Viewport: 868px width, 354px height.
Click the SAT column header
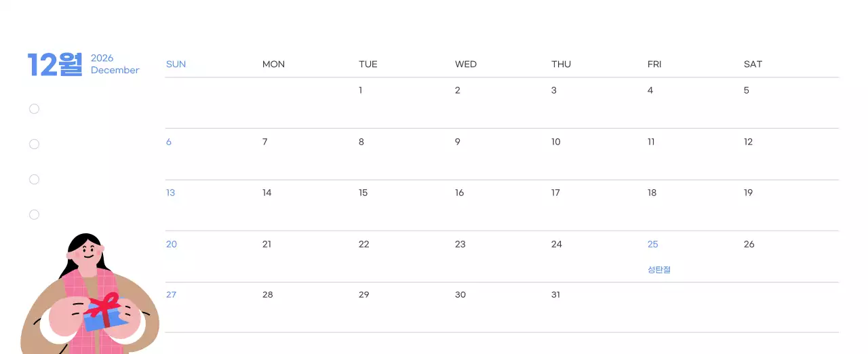753,64
